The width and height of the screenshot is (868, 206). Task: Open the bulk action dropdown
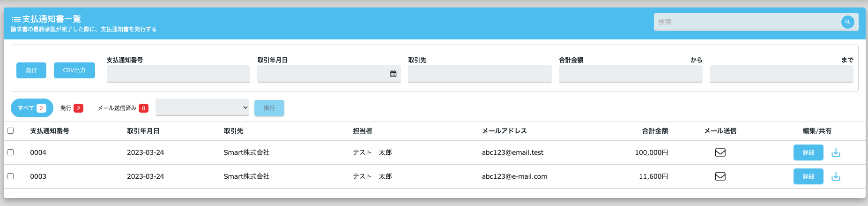202,107
